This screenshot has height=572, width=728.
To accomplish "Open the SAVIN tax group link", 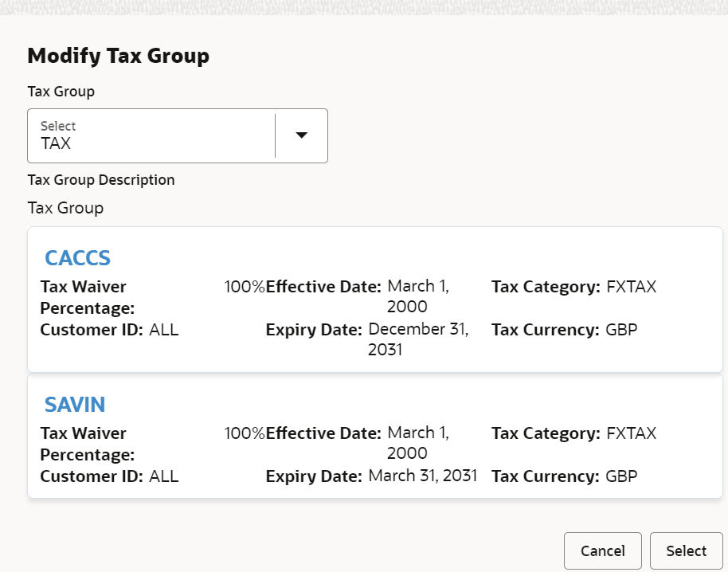I will [75, 405].
